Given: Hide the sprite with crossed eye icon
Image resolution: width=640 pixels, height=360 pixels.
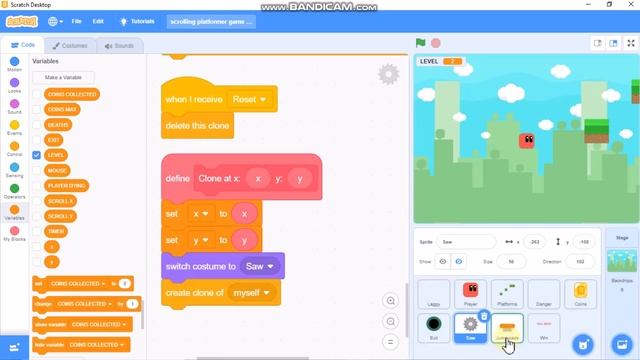Looking at the screenshot, I should (x=459, y=262).
